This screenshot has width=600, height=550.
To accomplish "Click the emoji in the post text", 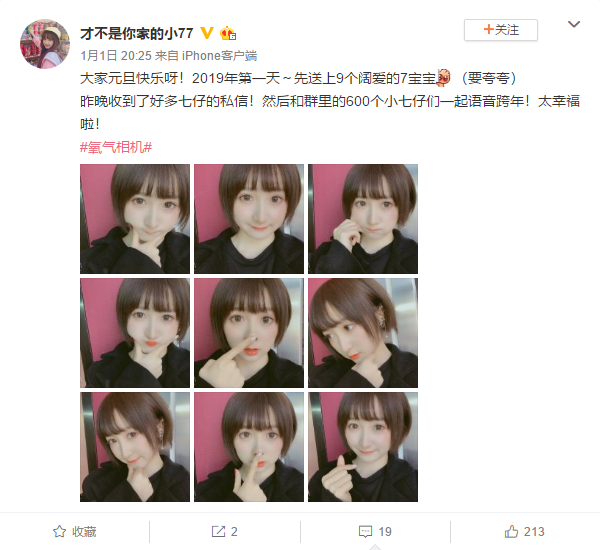I will point(444,78).
